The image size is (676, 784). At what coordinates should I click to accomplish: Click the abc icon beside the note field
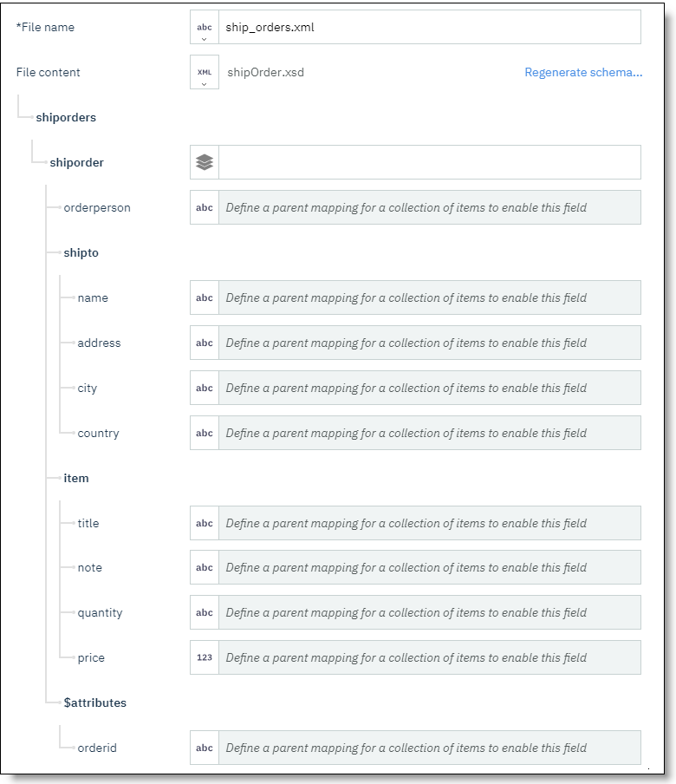pyautogui.click(x=204, y=567)
